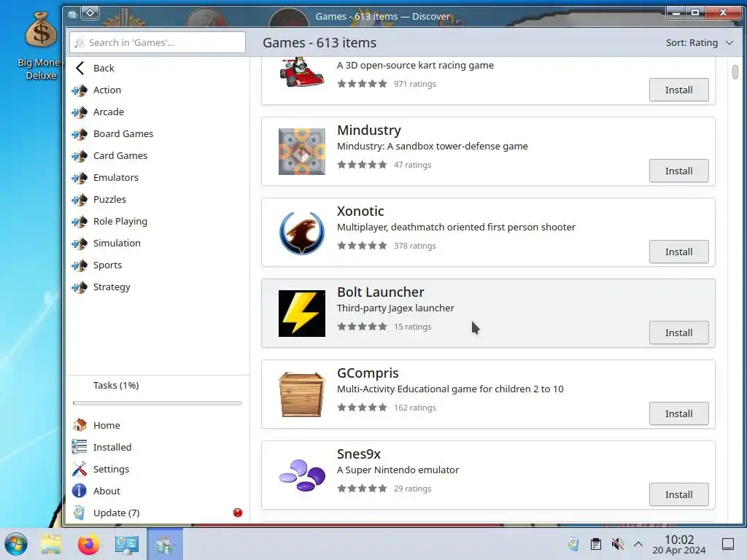The height and width of the screenshot is (560, 747).
Task: Go back using the Back arrow
Action: coord(80,68)
